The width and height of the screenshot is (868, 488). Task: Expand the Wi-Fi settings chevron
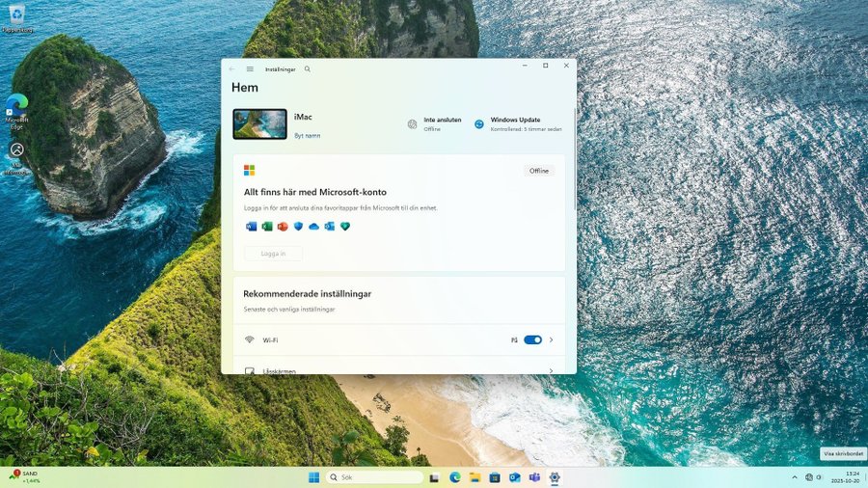pos(552,340)
